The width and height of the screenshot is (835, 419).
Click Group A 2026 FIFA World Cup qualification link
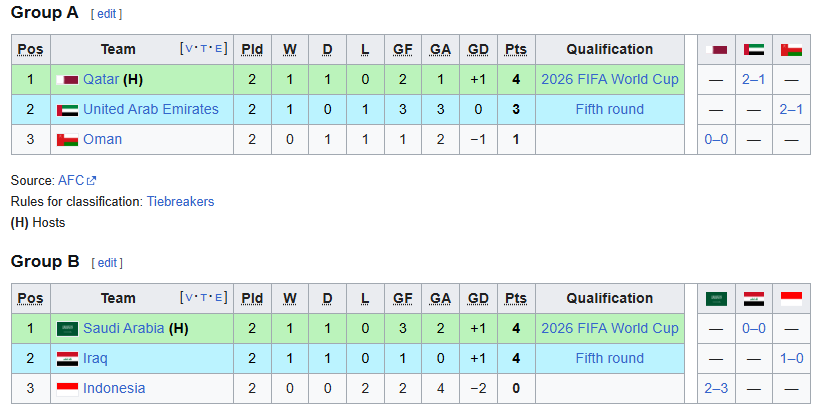pos(609,79)
